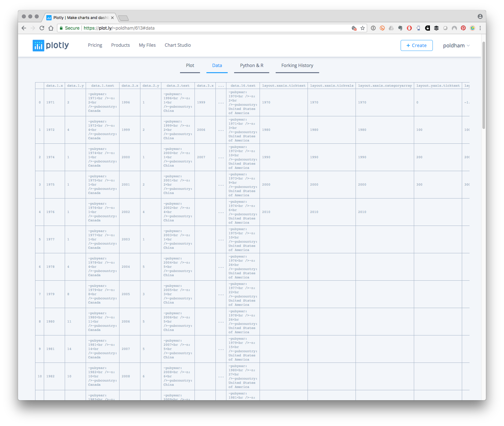Open the Forking History tab
The width and height of the screenshot is (504, 426).
[x=297, y=65]
